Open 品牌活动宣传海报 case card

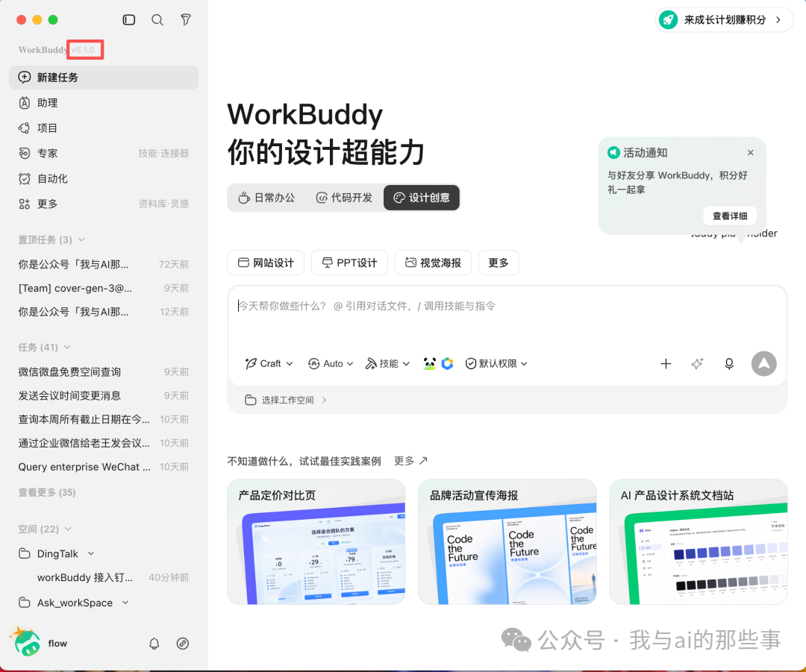pyautogui.click(x=507, y=542)
